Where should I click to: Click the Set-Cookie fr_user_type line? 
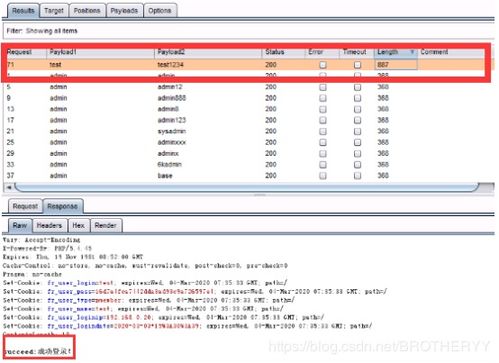pyautogui.click(x=149, y=300)
